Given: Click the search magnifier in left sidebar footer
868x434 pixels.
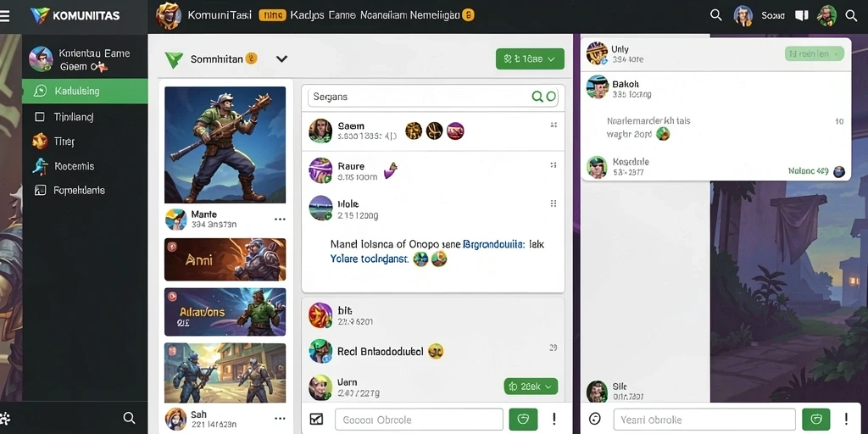Looking at the screenshot, I should click(129, 418).
